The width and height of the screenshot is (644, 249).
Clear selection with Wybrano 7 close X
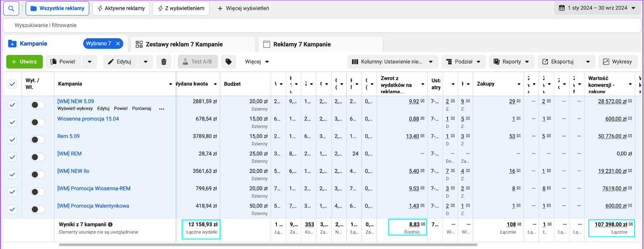[x=118, y=44]
